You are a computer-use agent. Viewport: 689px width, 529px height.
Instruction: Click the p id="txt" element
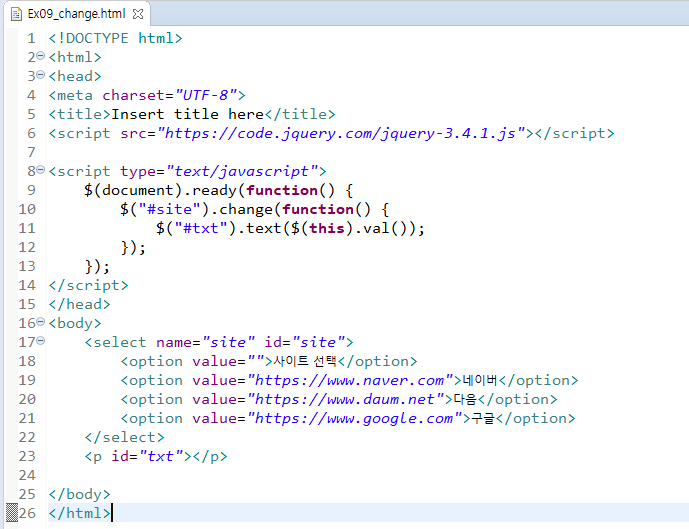156,457
